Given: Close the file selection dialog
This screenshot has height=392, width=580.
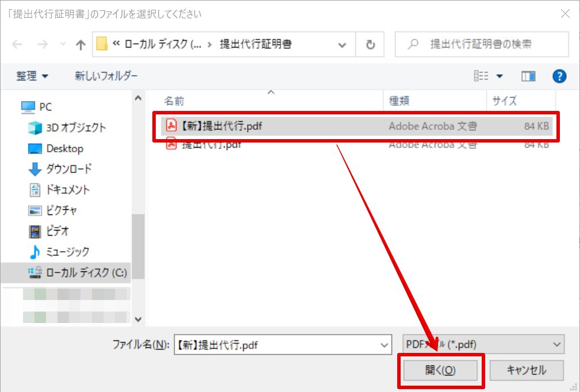Looking at the screenshot, I should (x=565, y=14).
